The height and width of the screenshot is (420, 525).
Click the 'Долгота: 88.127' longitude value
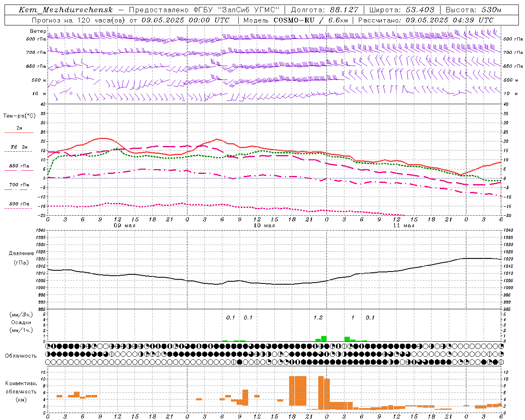[324, 10]
